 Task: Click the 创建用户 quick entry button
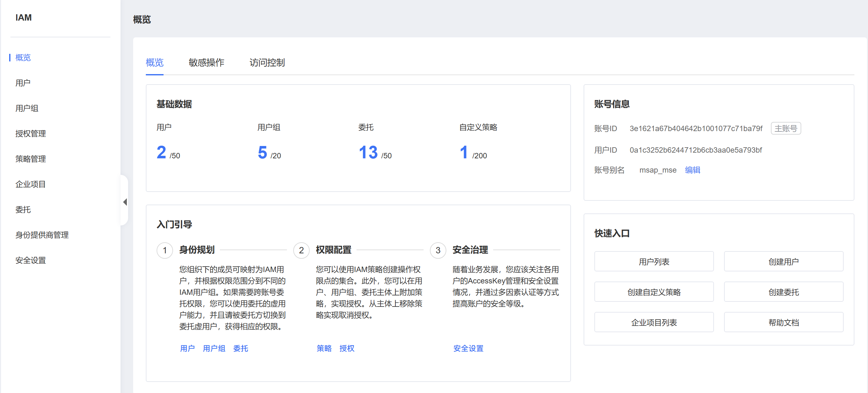click(784, 262)
